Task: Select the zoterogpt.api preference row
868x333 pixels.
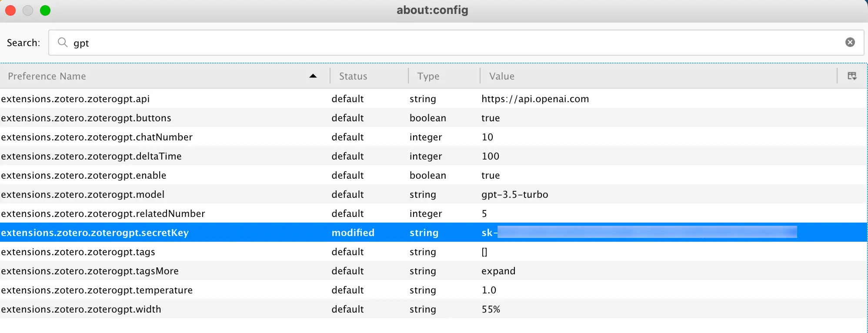Action: coord(75,99)
